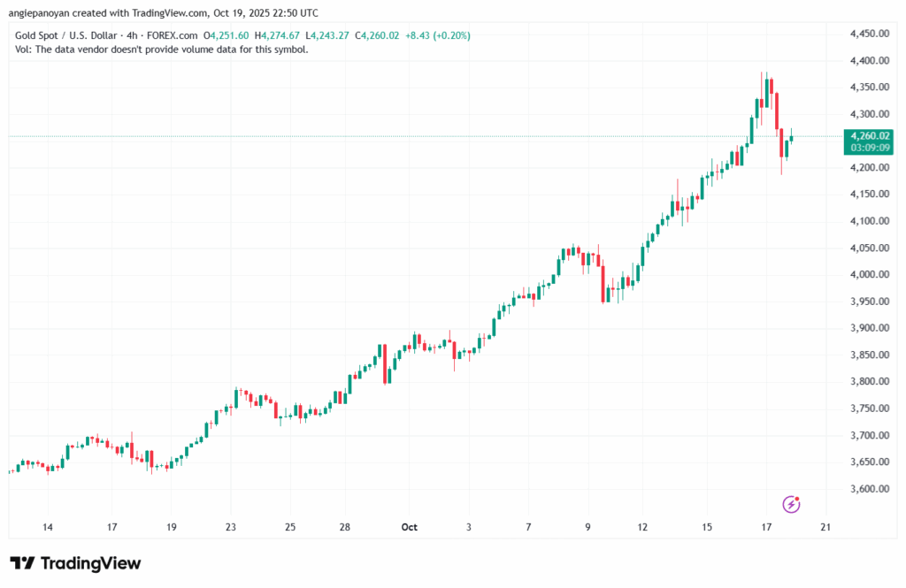
Task: Click the green 4,260.02 current price label
Action: (869, 135)
